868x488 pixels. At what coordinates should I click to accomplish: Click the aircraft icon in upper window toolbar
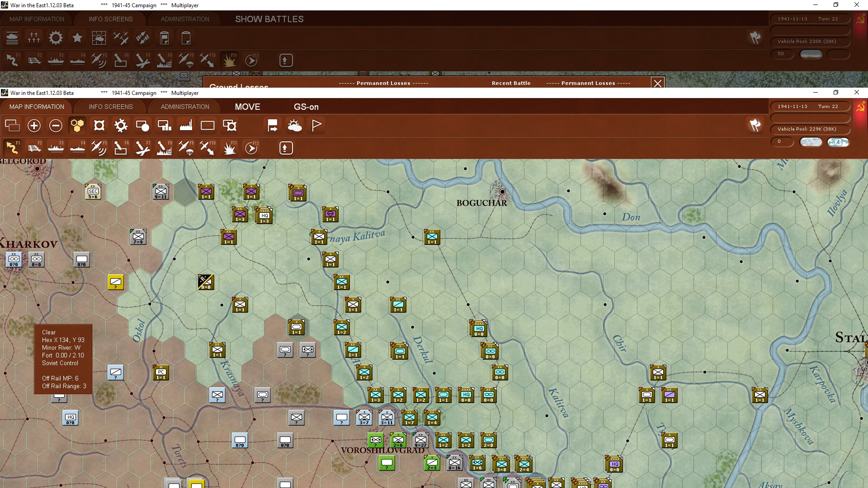click(x=121, y=38)
